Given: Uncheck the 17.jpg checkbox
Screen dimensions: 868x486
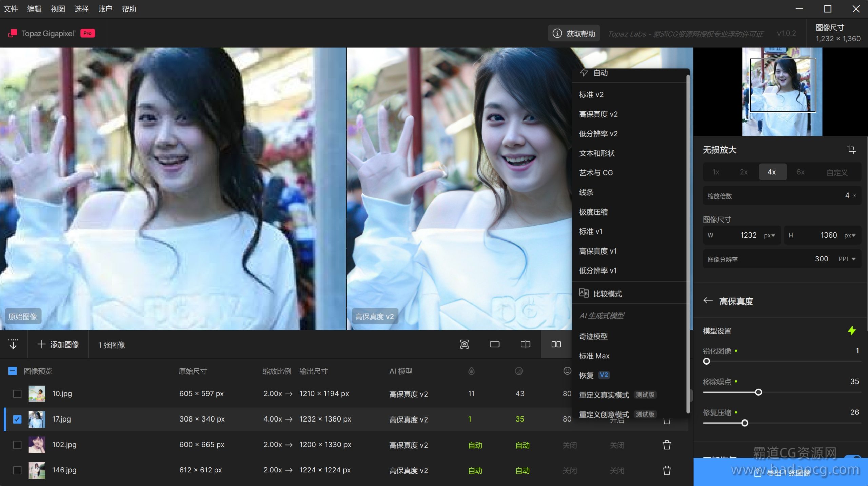Looking at the screenshot, I should [x=17, y=419].
